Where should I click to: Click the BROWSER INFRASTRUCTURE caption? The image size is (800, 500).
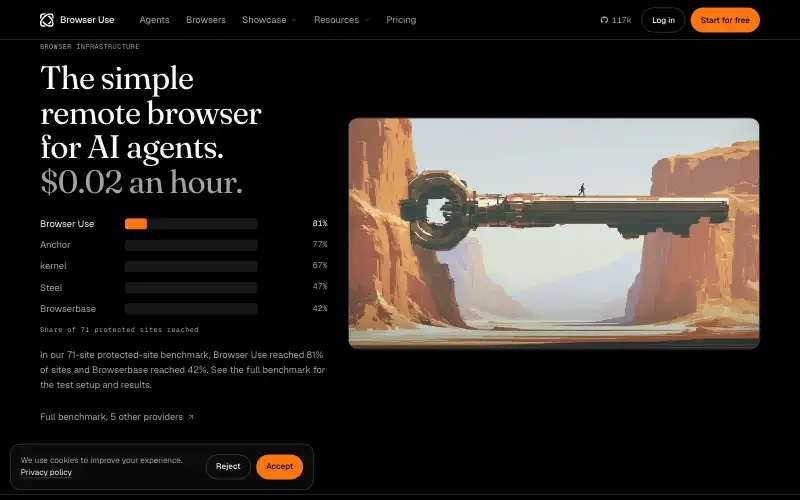pos(90,46)
